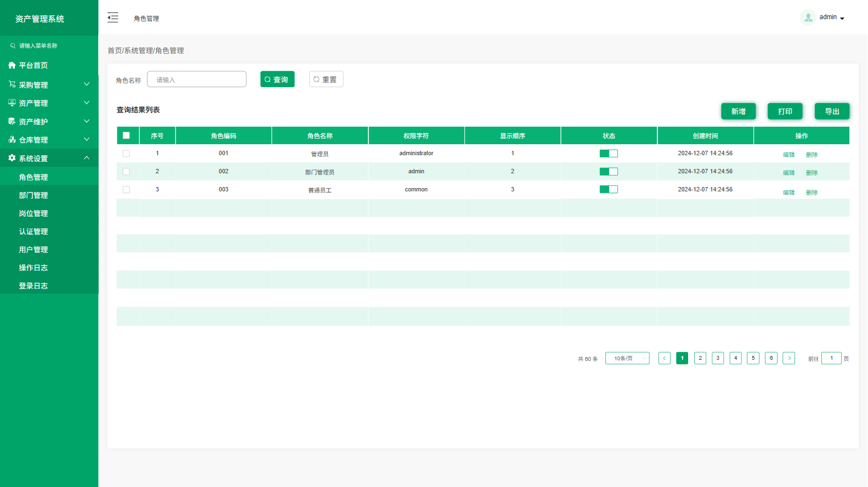Click the shopping cart icon for 采购管理
The height and width of the screenshot is (487, 868).
click(12, 84)
